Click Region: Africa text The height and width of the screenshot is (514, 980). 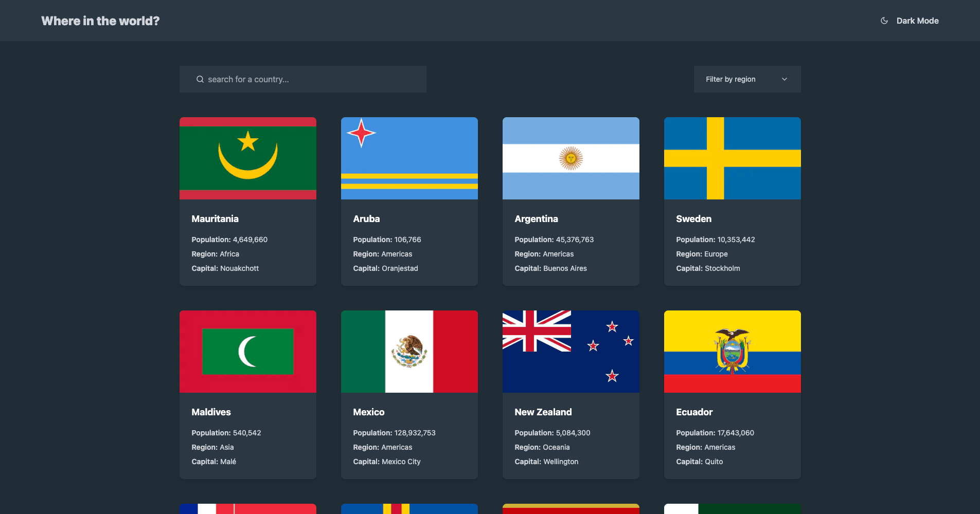(x=215, y=254)
